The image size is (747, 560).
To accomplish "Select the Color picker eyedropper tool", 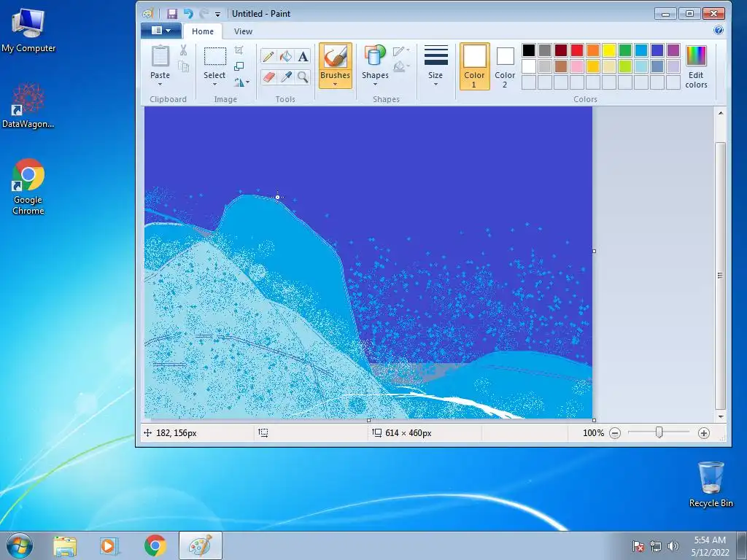I will [x=286, y=77].
